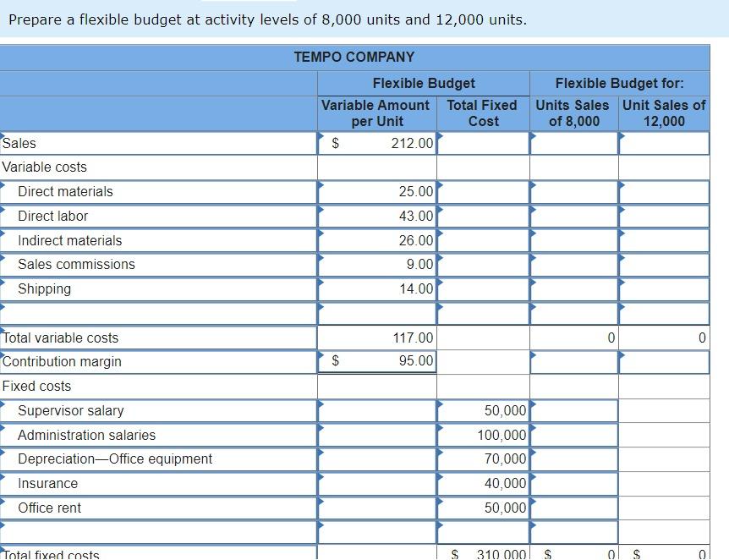Open the Supervisor salary label dropdown
729x560 pixels.
158,411
